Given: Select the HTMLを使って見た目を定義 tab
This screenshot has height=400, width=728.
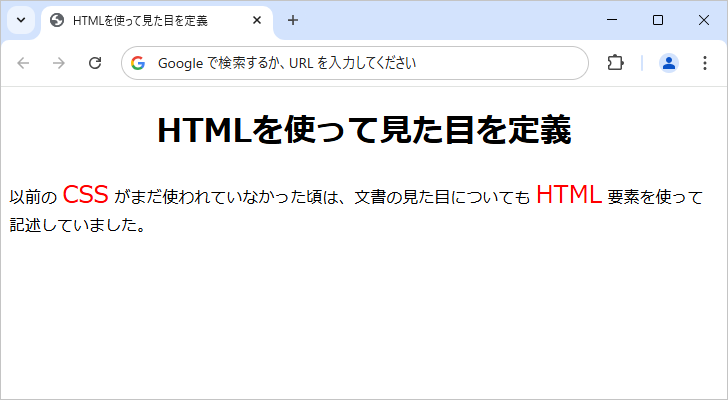Looking at the screenshot, I should [x=150, y=20].
